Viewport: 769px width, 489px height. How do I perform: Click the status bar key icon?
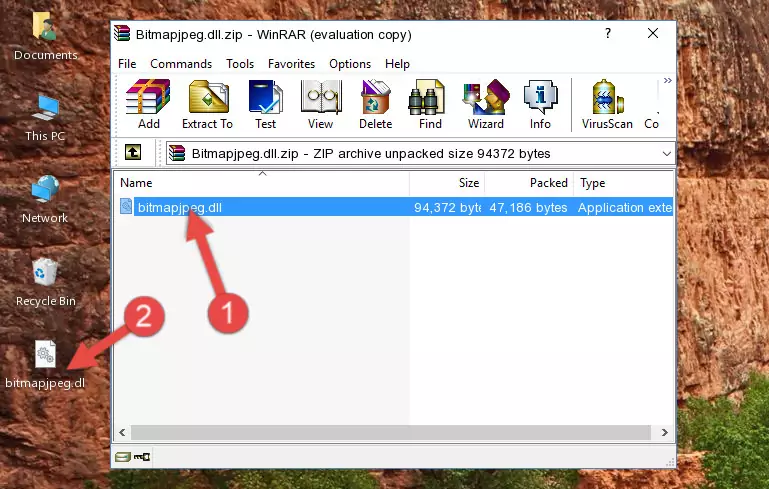coord(142,457)
